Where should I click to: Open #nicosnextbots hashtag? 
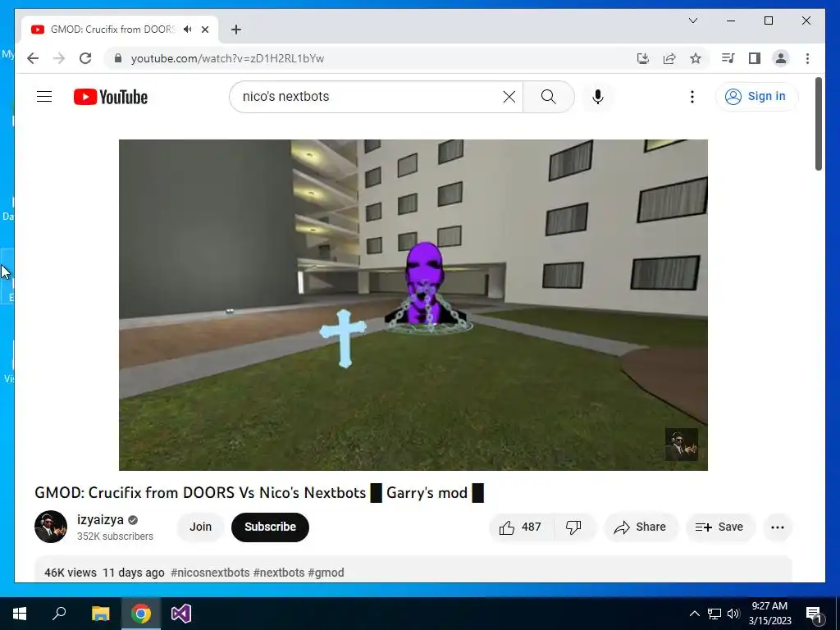pos(210,573)
